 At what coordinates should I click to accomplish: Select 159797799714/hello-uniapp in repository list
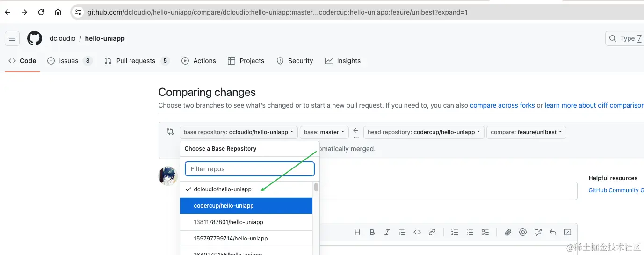pos(246,239)
